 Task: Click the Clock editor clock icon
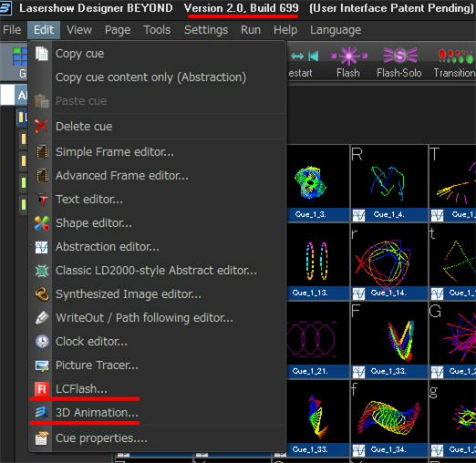(x=42, y=341)
